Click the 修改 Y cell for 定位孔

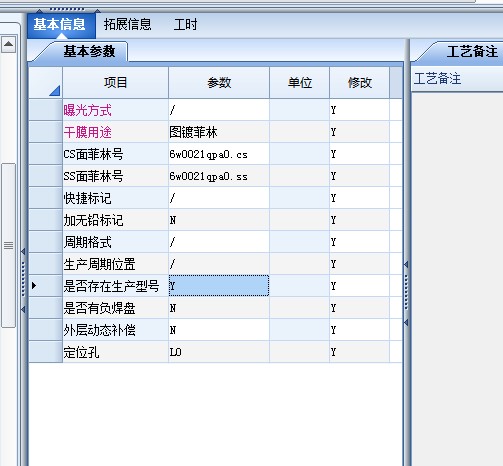pos(359,352)
